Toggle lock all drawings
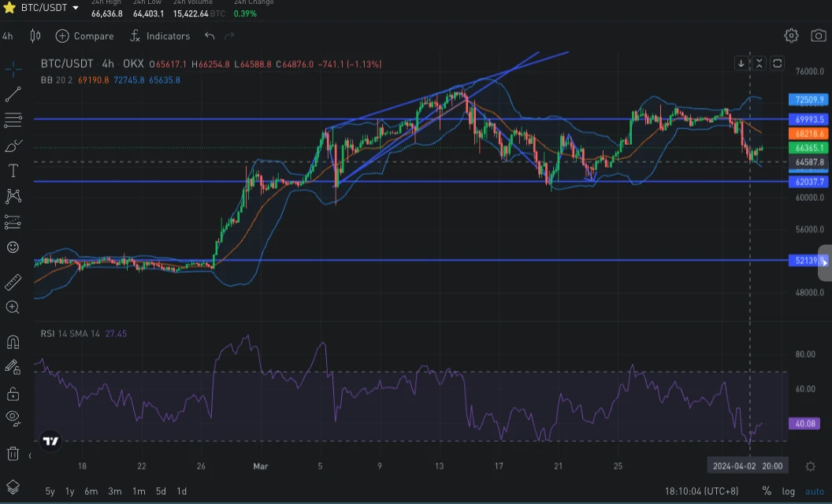The image size is (832, 504). [x=13, y=394]
